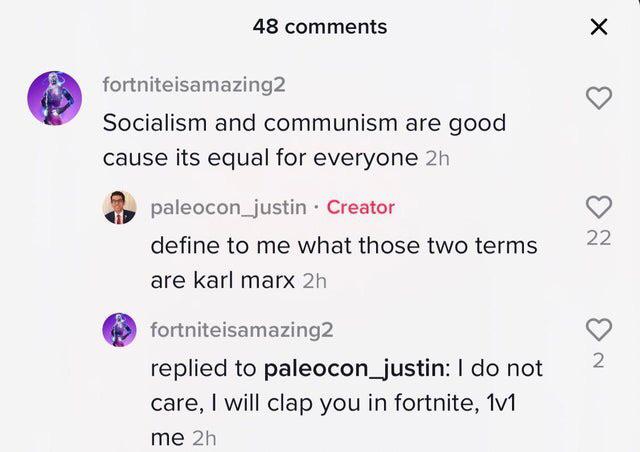640x452 pixels.
Task: Like the "1v1 me" reply
Action: coord(598,329)
